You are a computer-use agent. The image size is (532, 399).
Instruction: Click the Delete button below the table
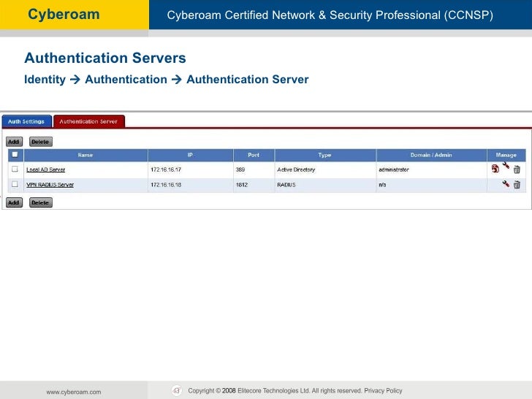click(40, 202)
